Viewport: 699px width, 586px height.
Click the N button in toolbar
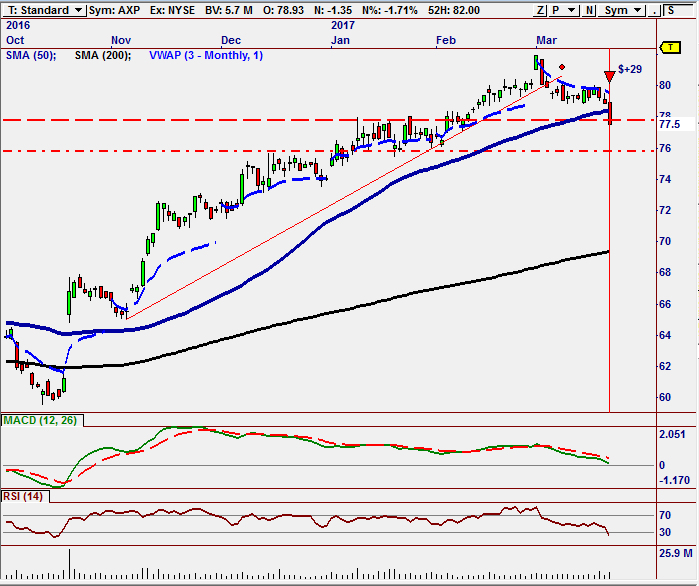[589, 10]
